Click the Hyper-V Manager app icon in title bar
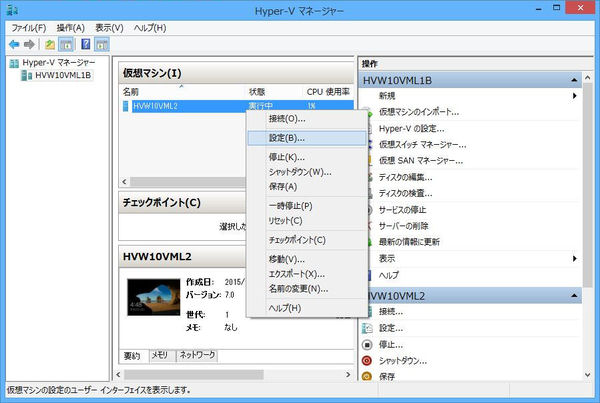600x403 pixels. [12, 10]
